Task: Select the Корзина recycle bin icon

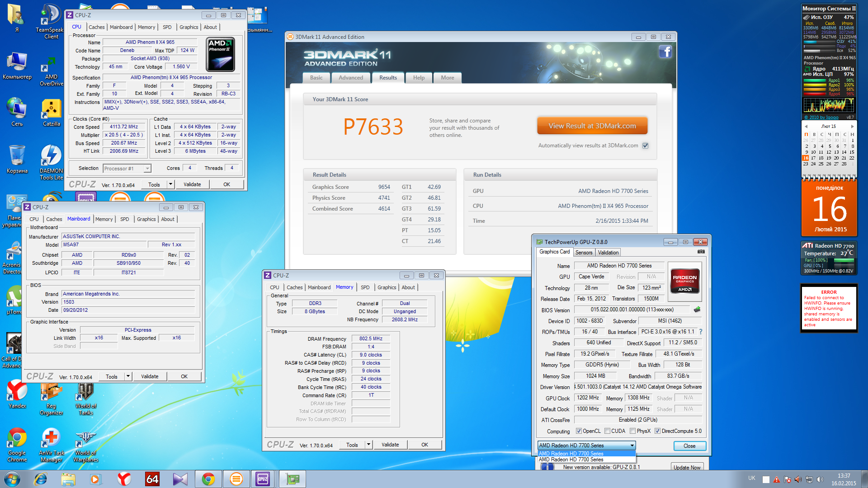Action: pos(17,159)
